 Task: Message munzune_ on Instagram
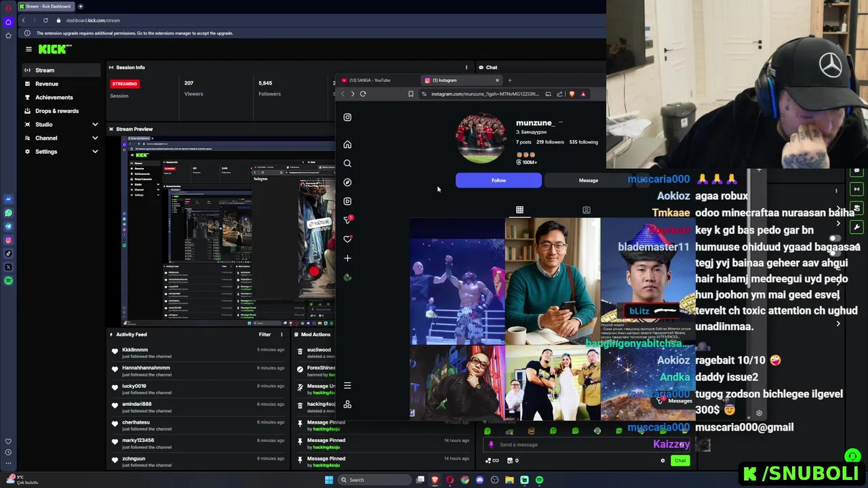[588, 180]
